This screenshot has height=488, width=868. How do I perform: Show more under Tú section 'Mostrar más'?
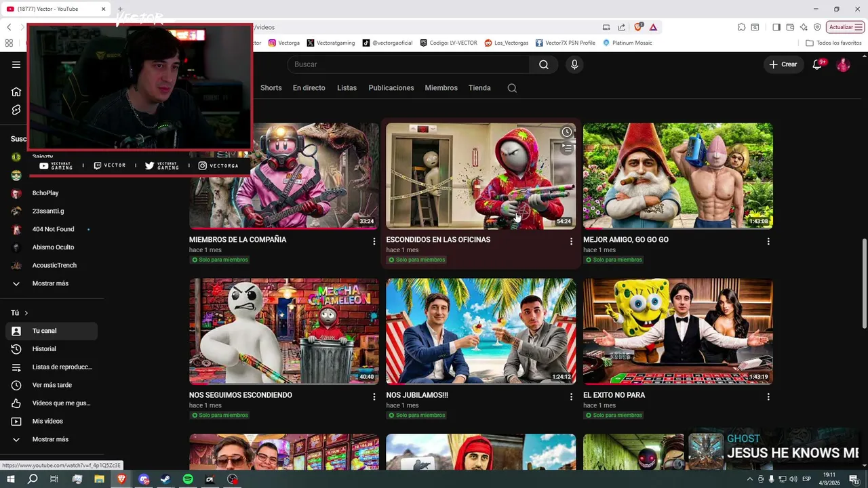click(x=52, y=439)
